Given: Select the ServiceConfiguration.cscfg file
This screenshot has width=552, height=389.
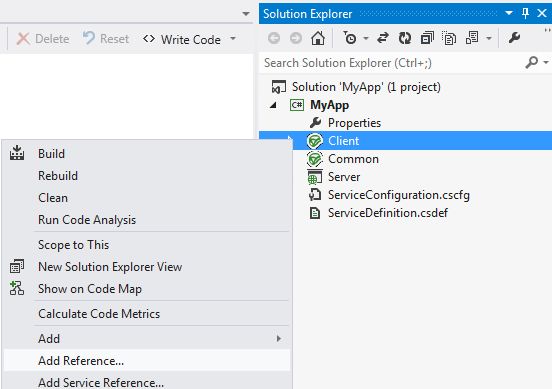Looking at the screenshot, I should pos(399,195).
